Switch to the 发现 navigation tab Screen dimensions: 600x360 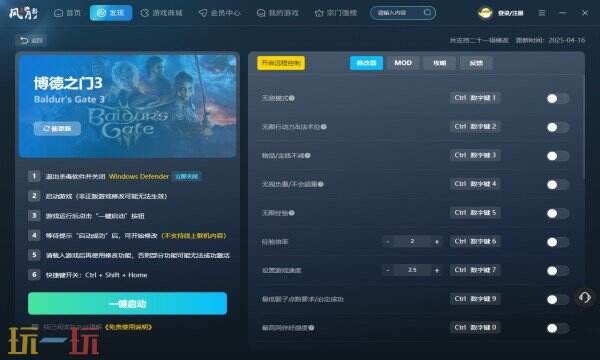point(111,13)
